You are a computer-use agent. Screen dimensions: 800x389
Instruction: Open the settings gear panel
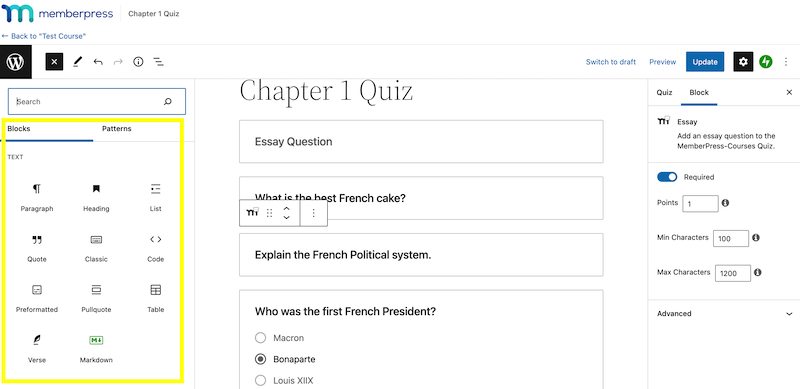click(x=743, y=62)
